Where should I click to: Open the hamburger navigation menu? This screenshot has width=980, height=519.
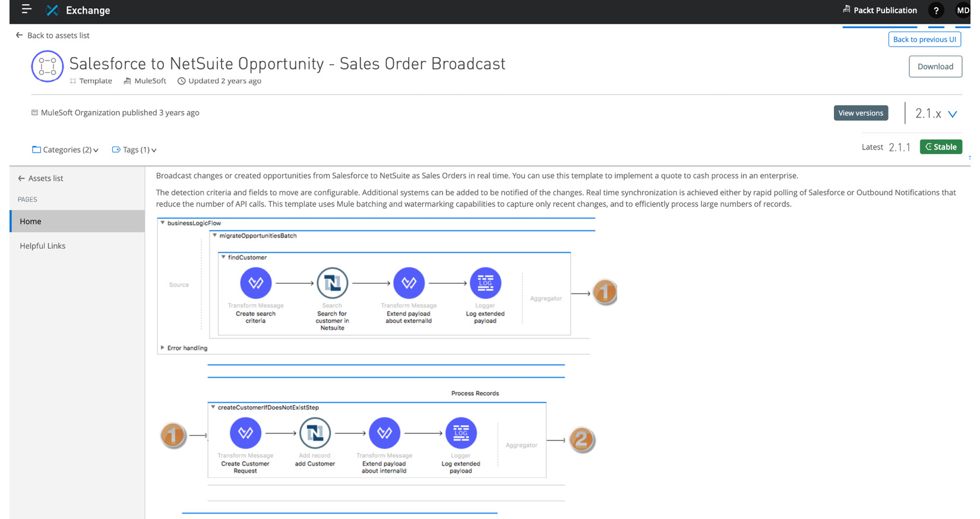coord(26,9)
